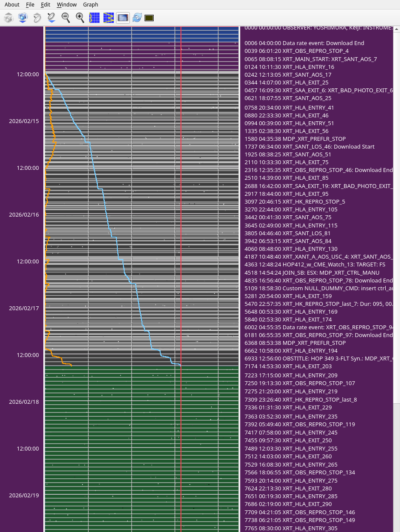Screen dimensions: 400x532
Task: Click the camera with up arrow icon
Action: (x=9, y=18)
